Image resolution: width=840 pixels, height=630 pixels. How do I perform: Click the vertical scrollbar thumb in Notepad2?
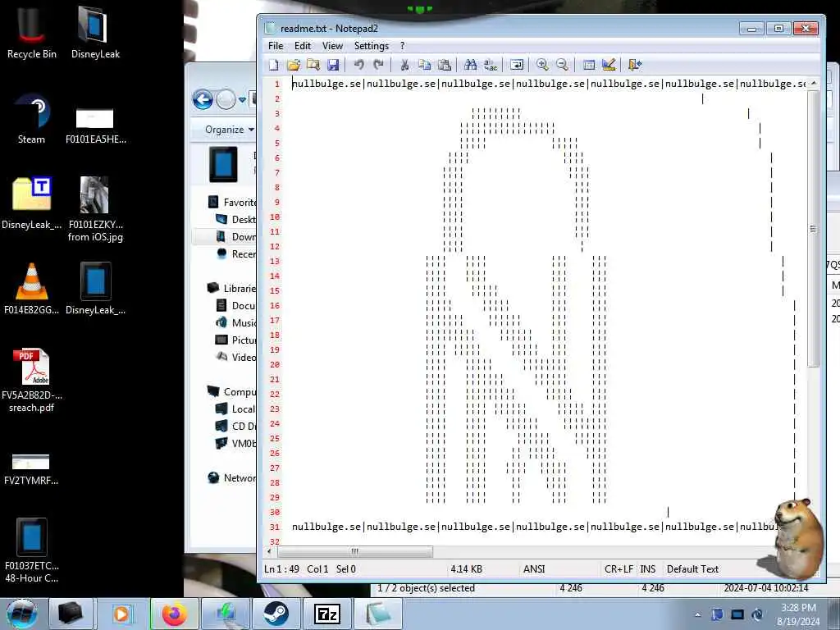tap(813, 229)
